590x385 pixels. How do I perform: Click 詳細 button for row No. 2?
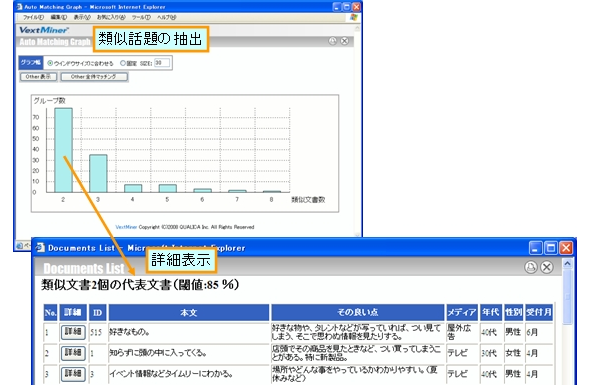click(x=73, y=353)
